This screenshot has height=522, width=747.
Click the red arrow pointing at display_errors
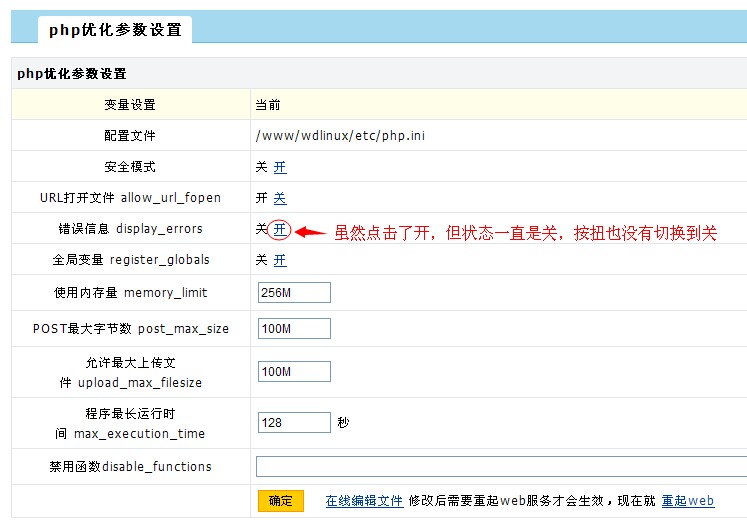[312, 232]
